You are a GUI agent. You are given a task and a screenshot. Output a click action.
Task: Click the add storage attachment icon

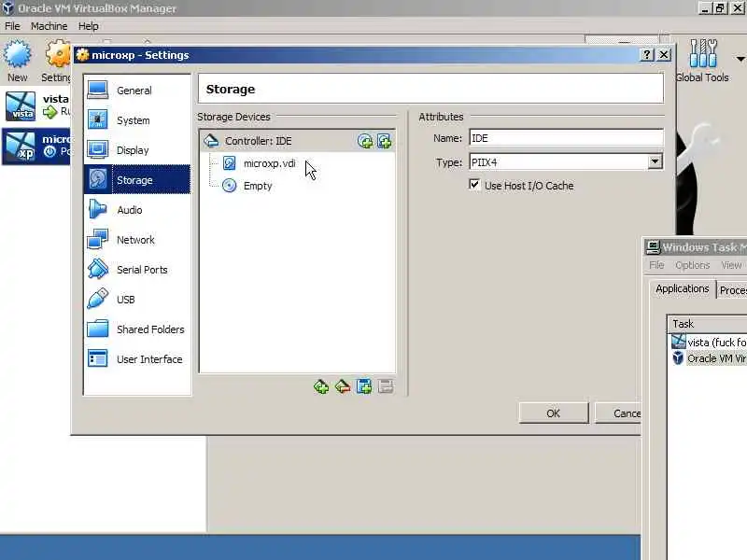coord(364,386)
